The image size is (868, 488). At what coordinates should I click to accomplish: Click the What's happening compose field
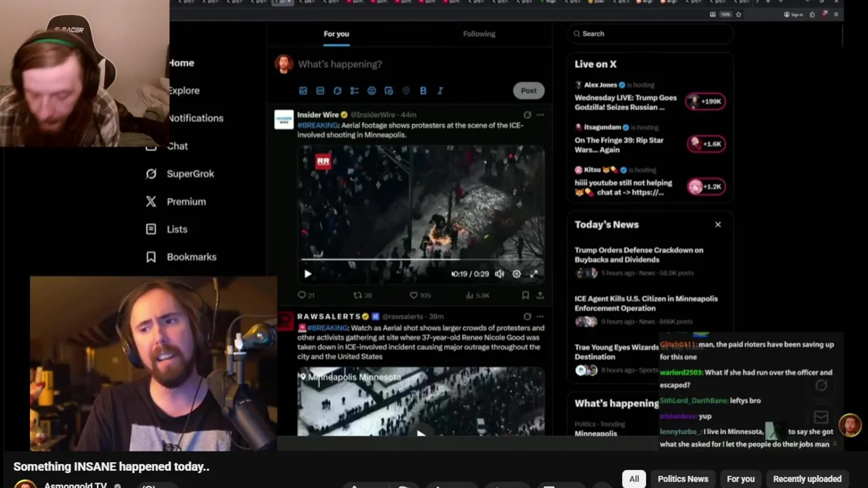tap(340, 64)
